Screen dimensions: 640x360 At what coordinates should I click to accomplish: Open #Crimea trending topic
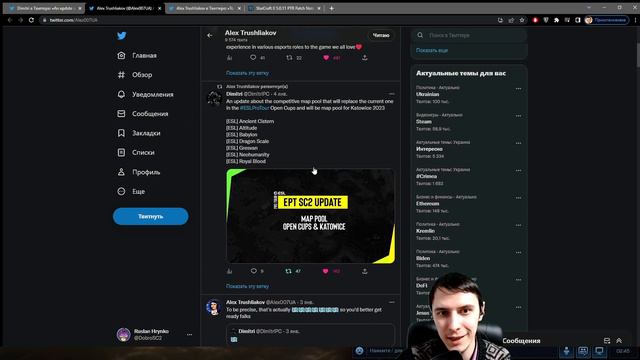coord(427,176)
